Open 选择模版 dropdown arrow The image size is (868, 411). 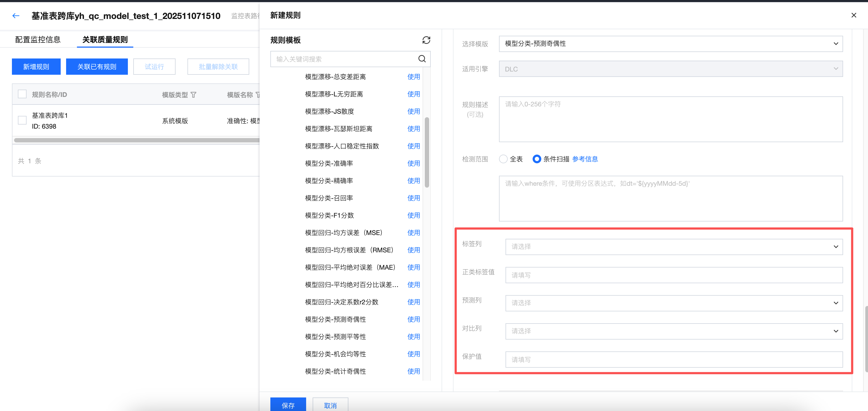click(x=836, y=44)
